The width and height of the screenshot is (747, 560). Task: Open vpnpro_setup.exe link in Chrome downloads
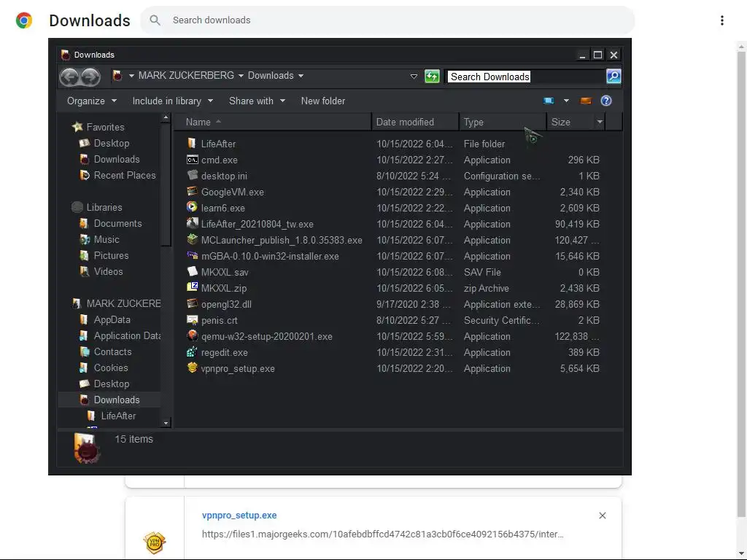click(239, 516)
